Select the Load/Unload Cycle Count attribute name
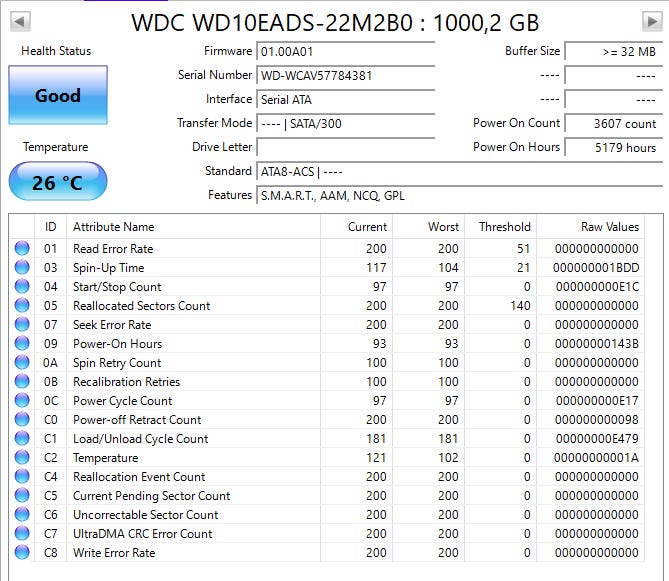This screenshot has height=581, width=669. point(140,439)
